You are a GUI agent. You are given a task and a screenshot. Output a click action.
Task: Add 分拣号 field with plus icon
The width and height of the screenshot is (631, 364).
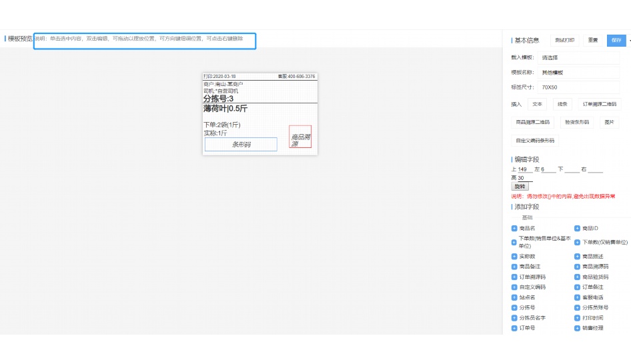coord(514,308)
